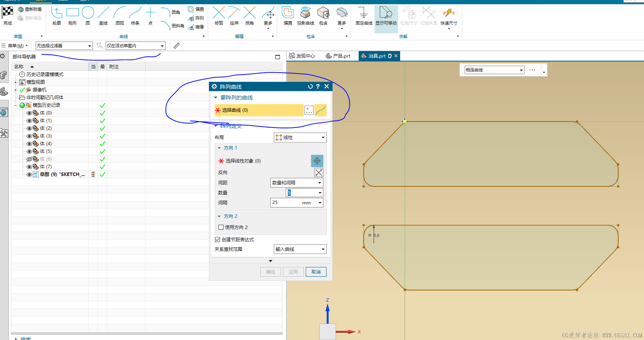Viewport: 644px width, 340px height.
Task: Enable the 使用方向 2 checkbox
Action: coord(221,227)
